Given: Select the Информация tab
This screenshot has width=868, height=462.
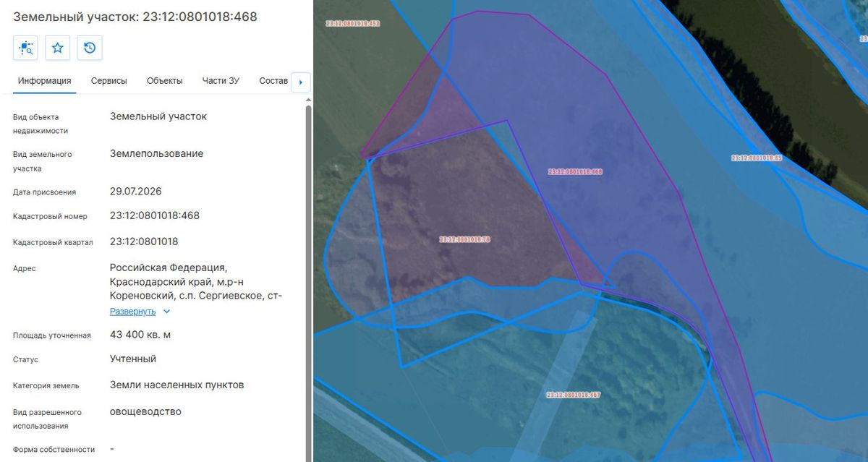Looking at the screenshot, I should [45, 81].
